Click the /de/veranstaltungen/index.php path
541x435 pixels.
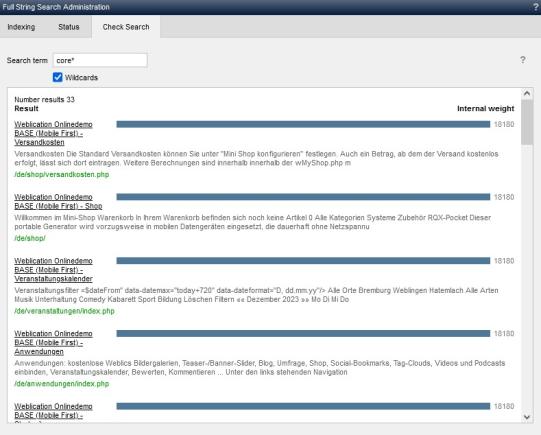(x=64, y=311)
